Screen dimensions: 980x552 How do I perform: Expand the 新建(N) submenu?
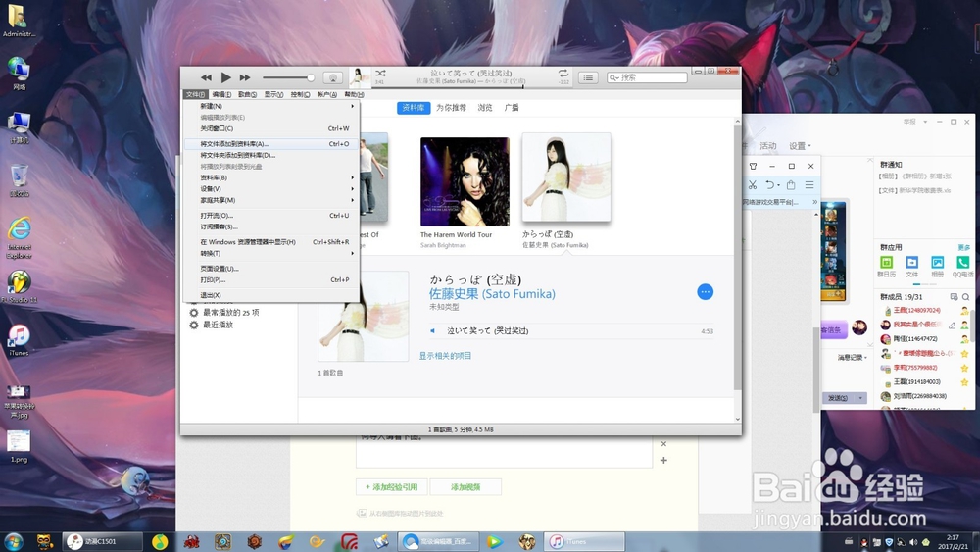pyautogui.click(x=270, y=106)
